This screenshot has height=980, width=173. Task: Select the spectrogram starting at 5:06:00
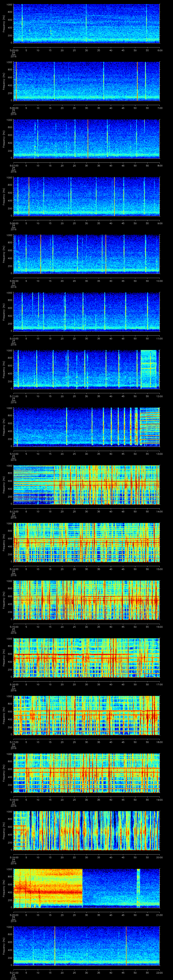tap(87, 81)
